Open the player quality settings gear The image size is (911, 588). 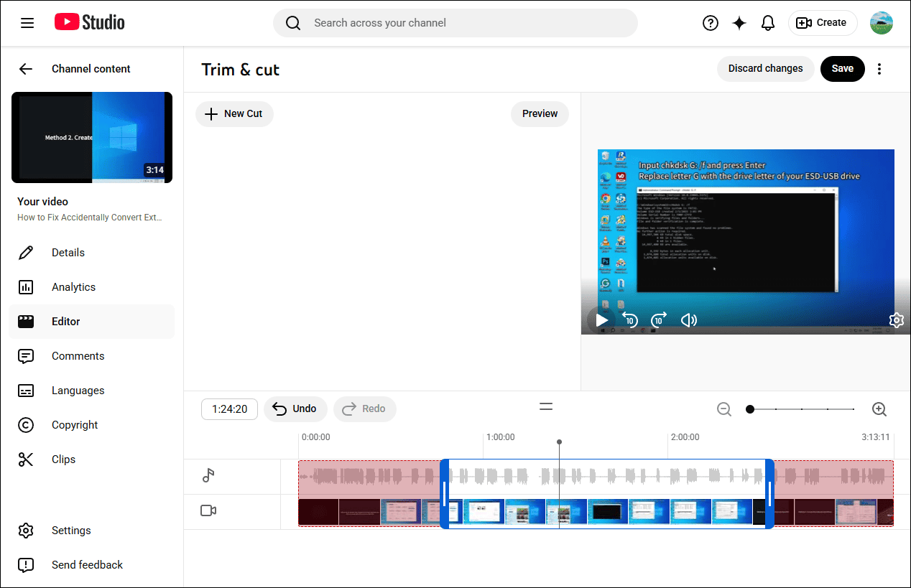tap(897, 320)
